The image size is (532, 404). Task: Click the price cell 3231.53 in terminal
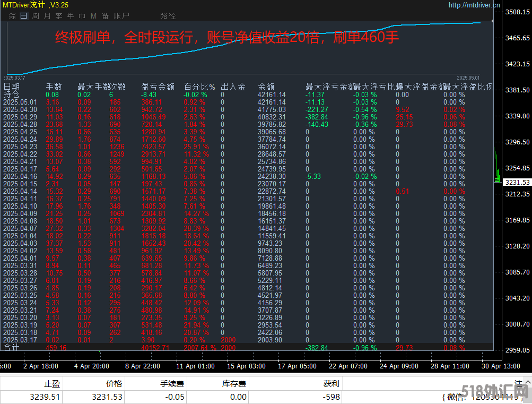(107, 397)
